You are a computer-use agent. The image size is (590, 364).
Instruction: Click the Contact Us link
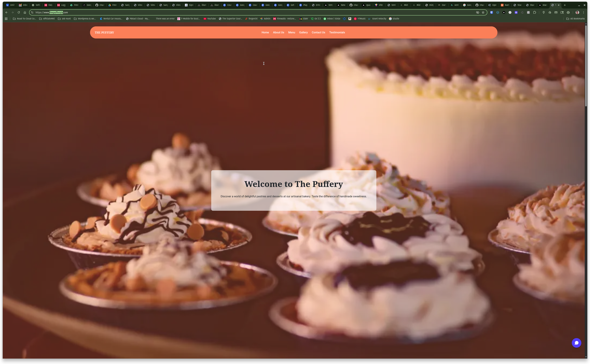318,32
